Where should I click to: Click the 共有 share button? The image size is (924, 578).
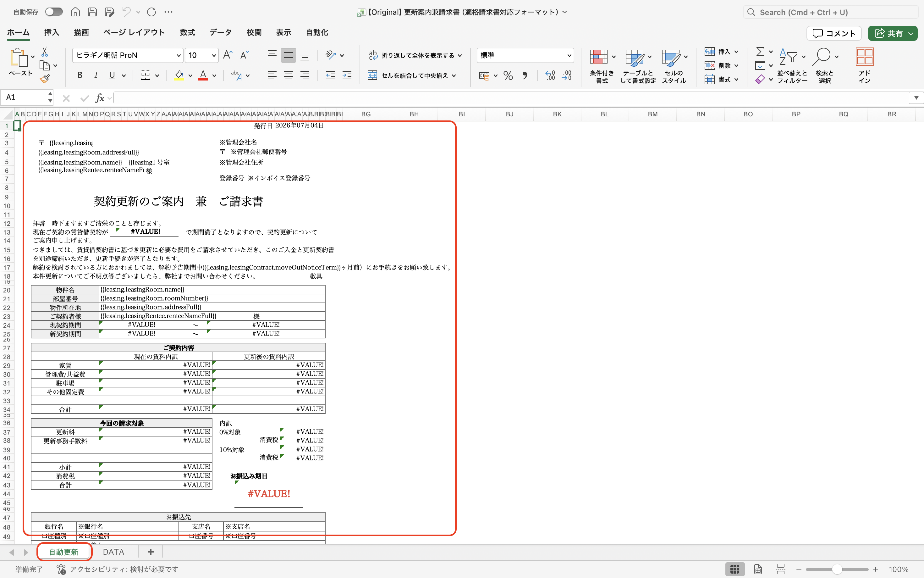click(893, 33)
